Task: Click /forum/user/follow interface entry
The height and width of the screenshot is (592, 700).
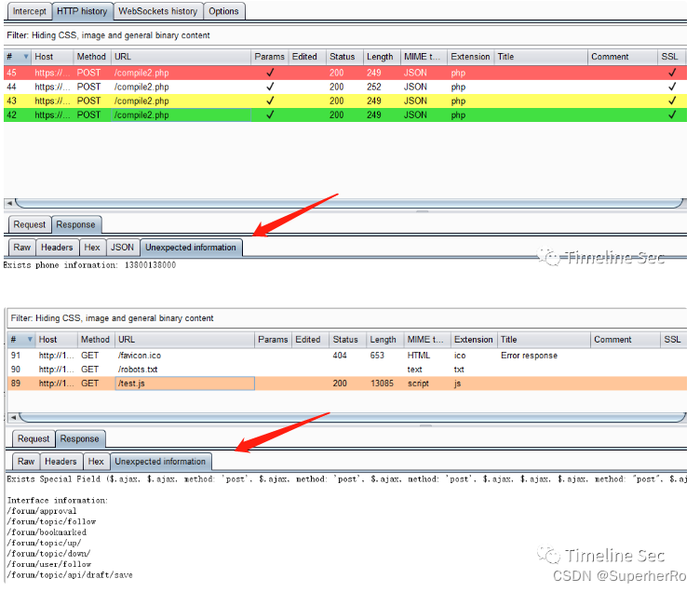Action: pyautogui.click(x=49, y=564)
